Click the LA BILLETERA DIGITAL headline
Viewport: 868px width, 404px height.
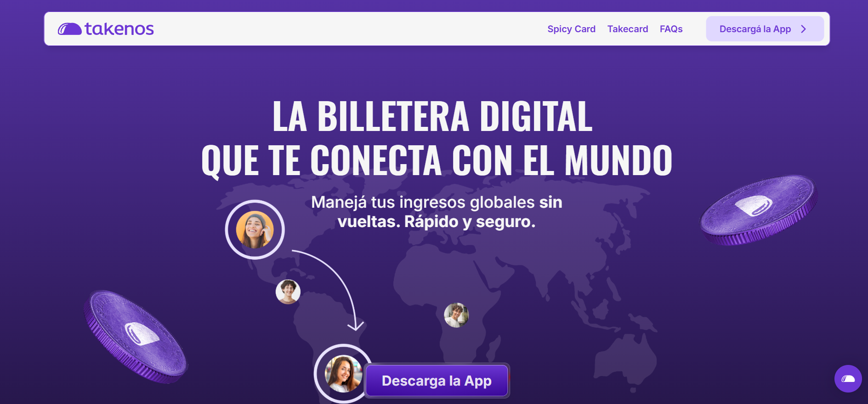tap(432, 116)
